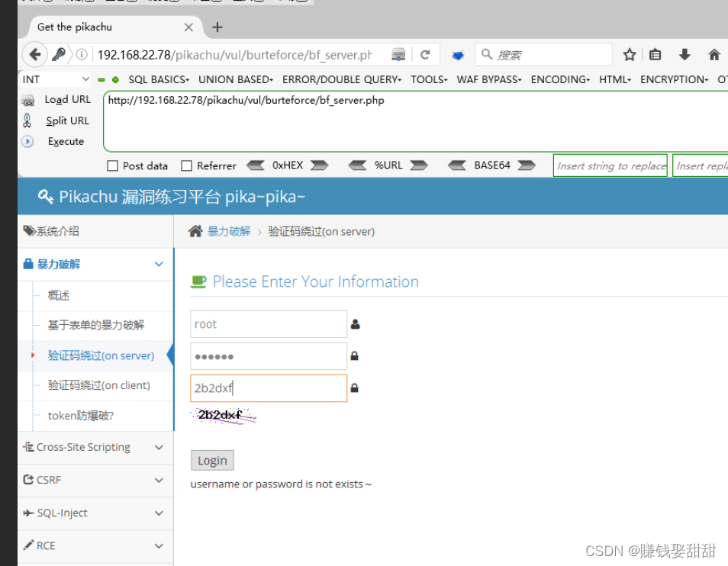Open token防爆破? item
Viewport: 728px width, 566px height.
(x=81, y=416)
